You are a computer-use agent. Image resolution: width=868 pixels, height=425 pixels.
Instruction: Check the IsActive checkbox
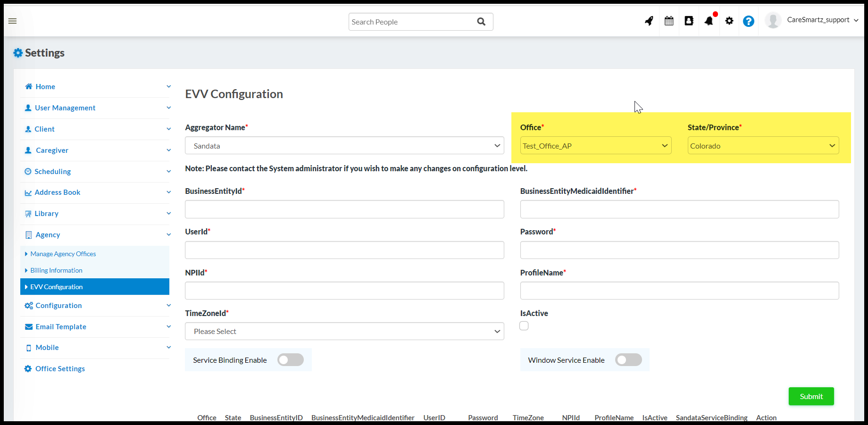524,326
